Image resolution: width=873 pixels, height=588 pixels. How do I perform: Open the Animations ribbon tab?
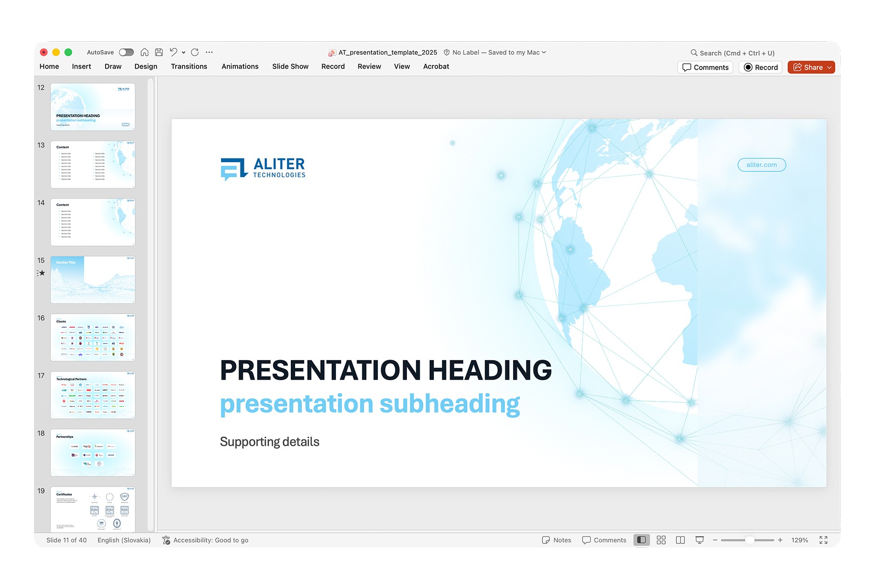pyautogui.click(x=240, y=66)
